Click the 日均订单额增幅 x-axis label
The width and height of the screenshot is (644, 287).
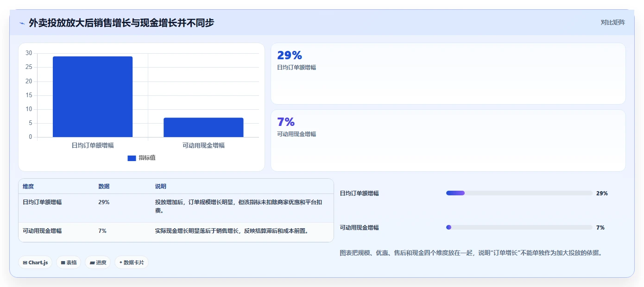click(93, 145)
